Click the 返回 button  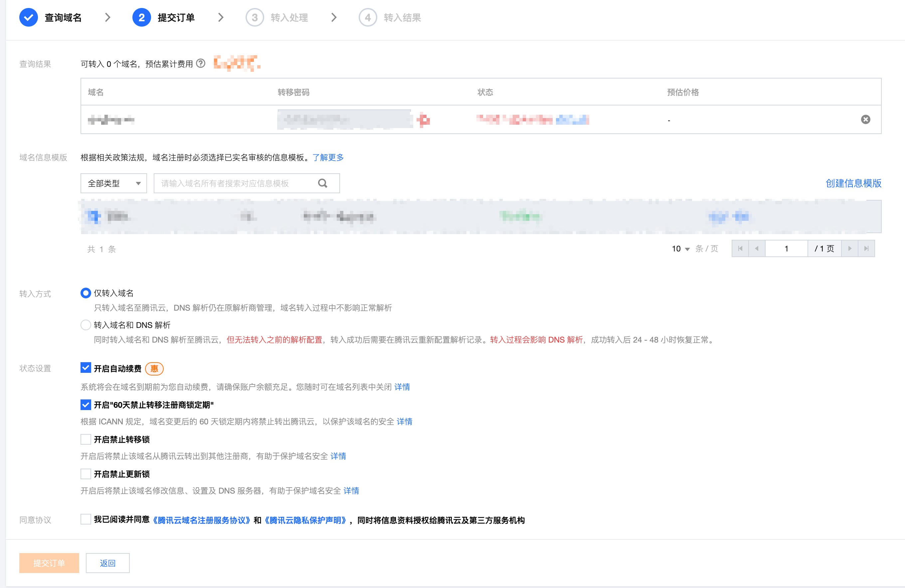pyautogui.click(x=107, y=563)
